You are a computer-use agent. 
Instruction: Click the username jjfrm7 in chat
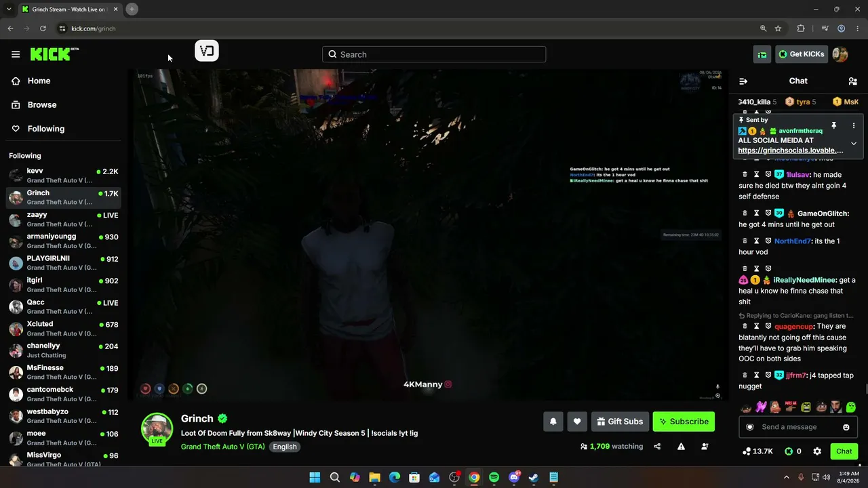pyautogui.click(x=796, y=375)
